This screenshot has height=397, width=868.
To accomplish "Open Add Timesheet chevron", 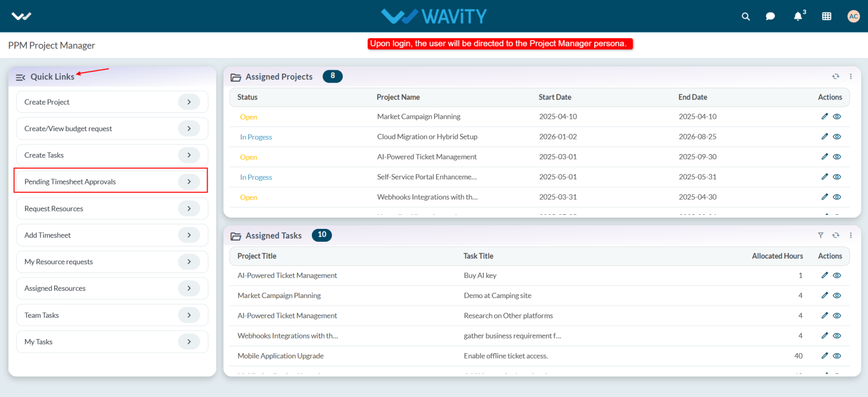I will tap(189, 235).
